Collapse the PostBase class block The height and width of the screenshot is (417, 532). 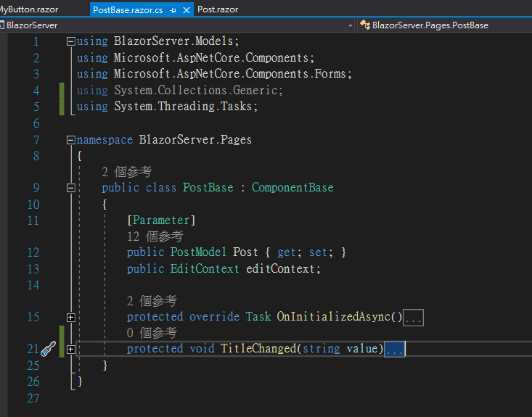click(x=71, y=188)
